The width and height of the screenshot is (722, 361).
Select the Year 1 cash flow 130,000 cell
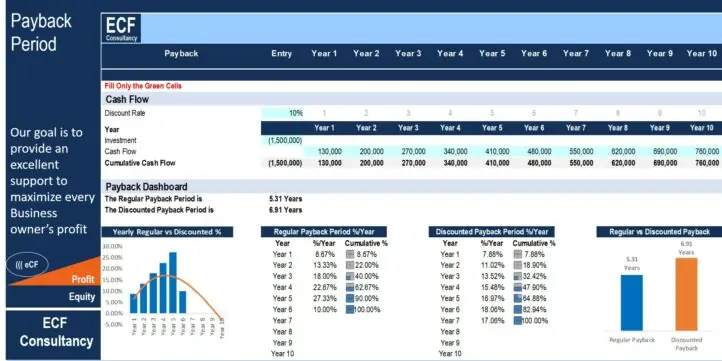click(325, 151)
